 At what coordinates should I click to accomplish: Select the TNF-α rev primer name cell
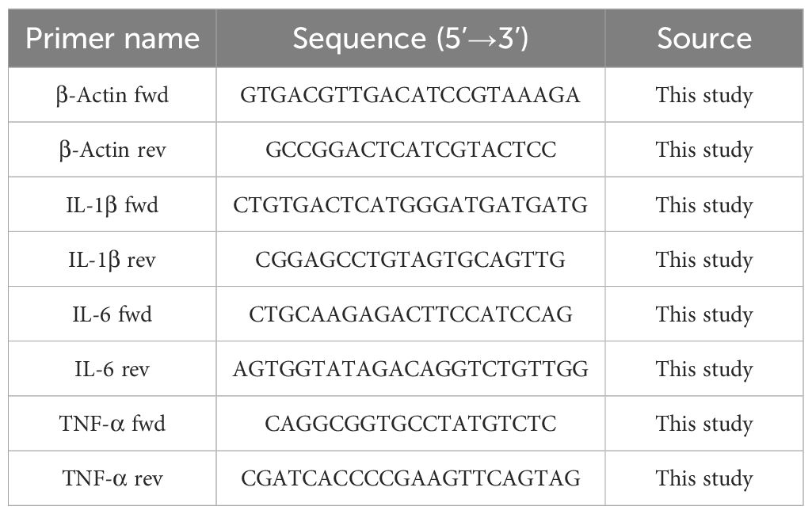(x=112, y=478)
